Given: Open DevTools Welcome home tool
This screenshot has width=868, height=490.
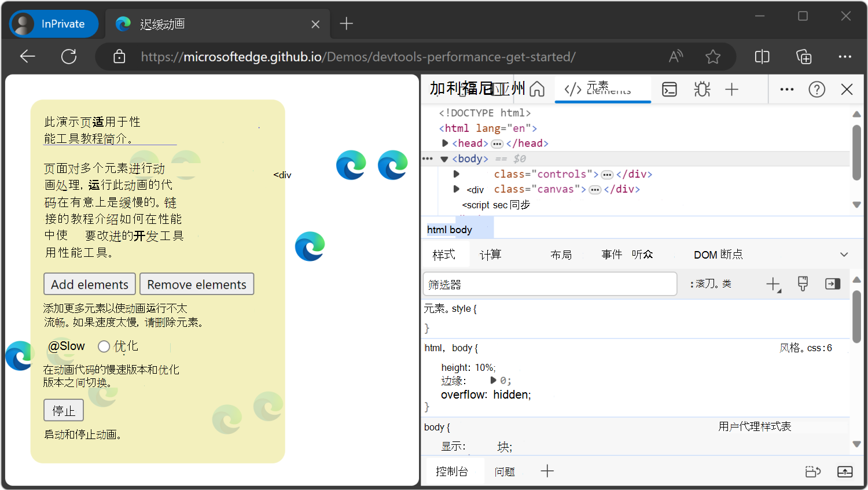Looking at the screenshot, I should (537, 89).
